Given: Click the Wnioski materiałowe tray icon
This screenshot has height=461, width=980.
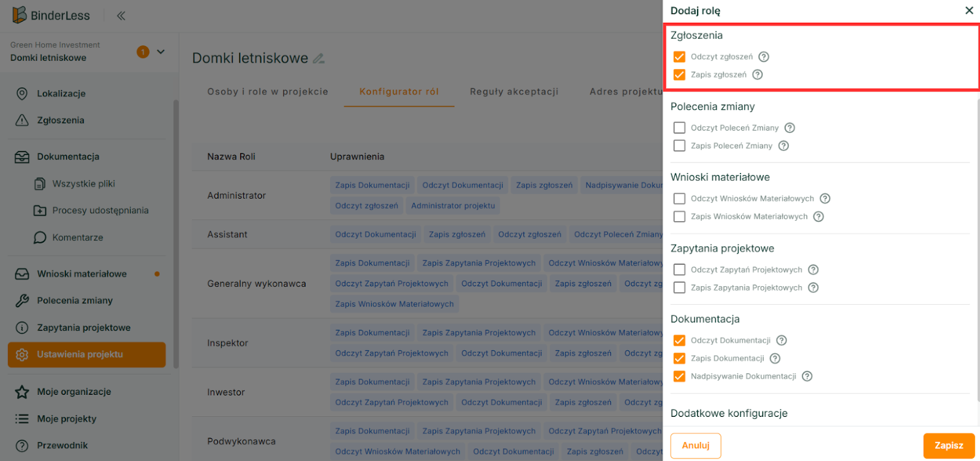Looking at the screenshot, I should click(x=22, y=274).
